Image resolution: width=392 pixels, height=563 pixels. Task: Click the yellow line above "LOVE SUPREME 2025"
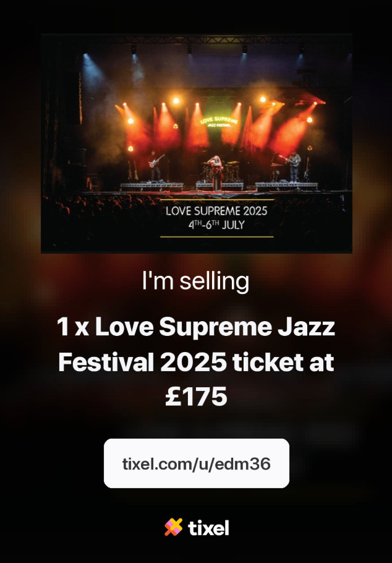coord(217,199)
